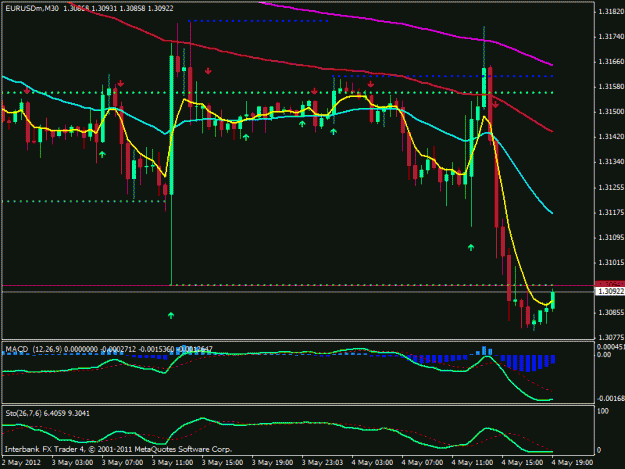Click the 3 May 15:00 time label
Viewport: 625px width, 469px height.
tap(222, 463)
